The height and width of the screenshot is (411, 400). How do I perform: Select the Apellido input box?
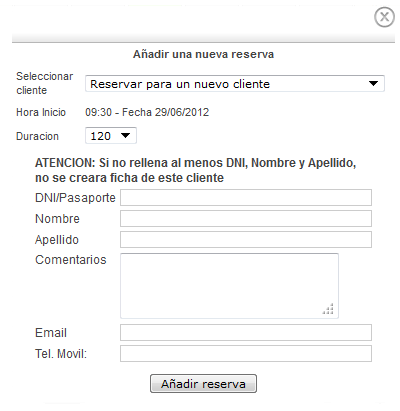[x=246, y=240]
